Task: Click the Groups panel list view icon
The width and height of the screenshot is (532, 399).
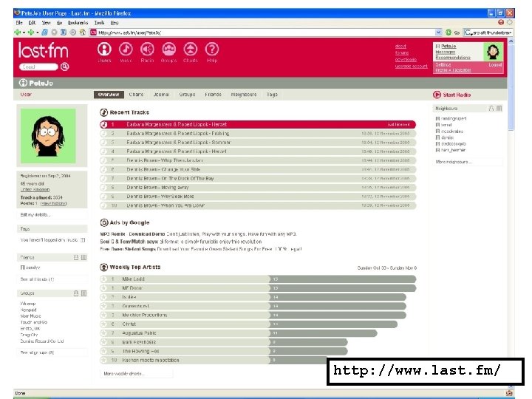Action: [83, 293]
